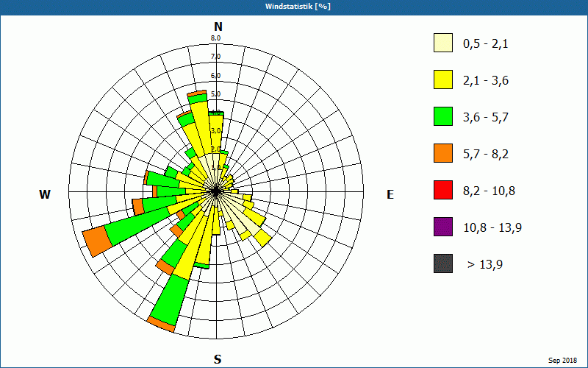Screen dimensions: 588x368
Task: Click the 6,0 radial axis value
Action: 215,76
